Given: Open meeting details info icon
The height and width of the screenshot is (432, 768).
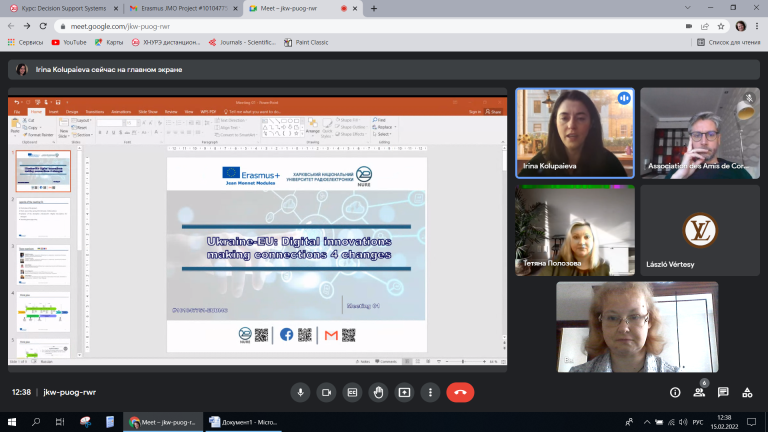Looking at the screenshot, I should pos(675,392).
